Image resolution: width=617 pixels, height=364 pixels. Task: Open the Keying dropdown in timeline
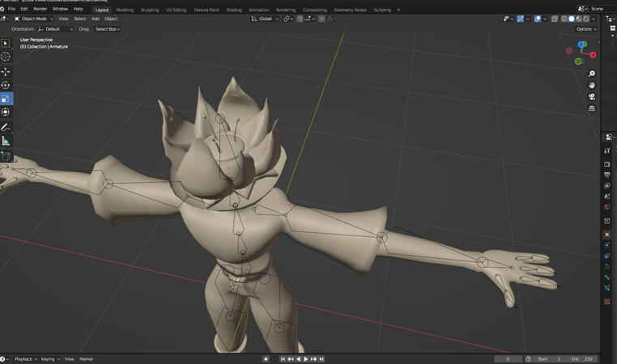(50, 359)
